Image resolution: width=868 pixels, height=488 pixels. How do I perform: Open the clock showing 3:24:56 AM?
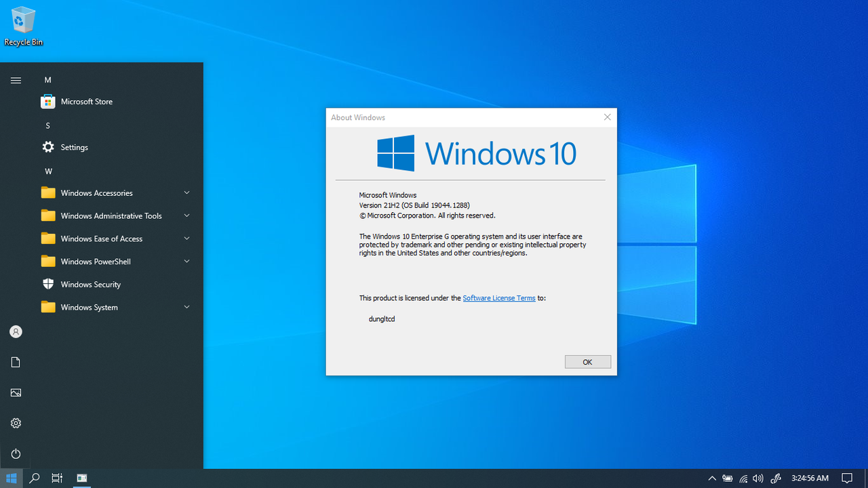[810, 478]
